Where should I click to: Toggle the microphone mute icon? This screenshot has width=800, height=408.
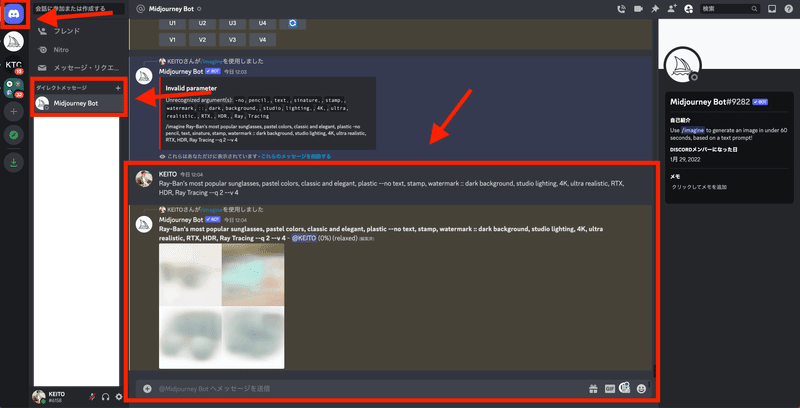pyautogui.click(x=92, y=396)
